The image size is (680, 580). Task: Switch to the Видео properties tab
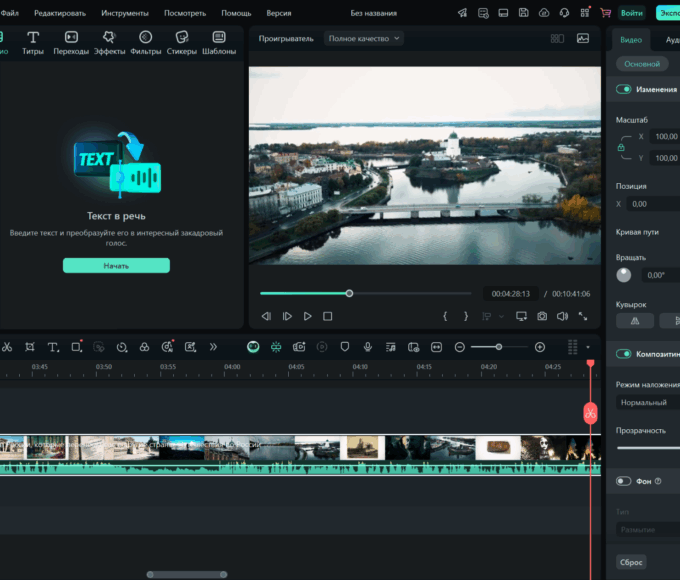tap(631, 40)
